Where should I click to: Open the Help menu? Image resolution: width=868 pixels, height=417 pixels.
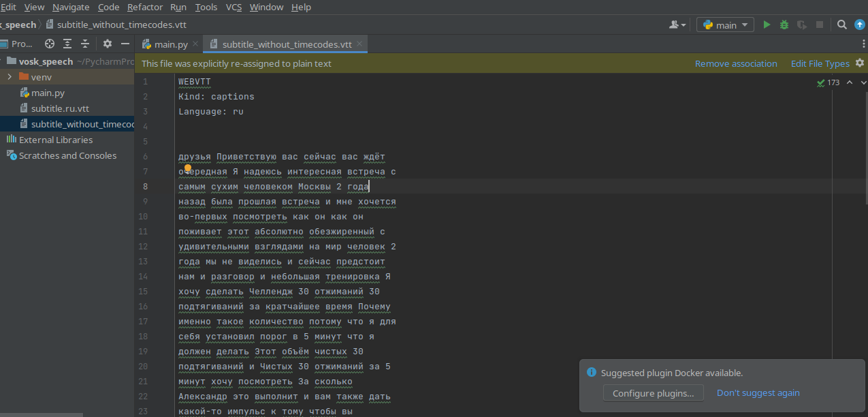[301, 7]
